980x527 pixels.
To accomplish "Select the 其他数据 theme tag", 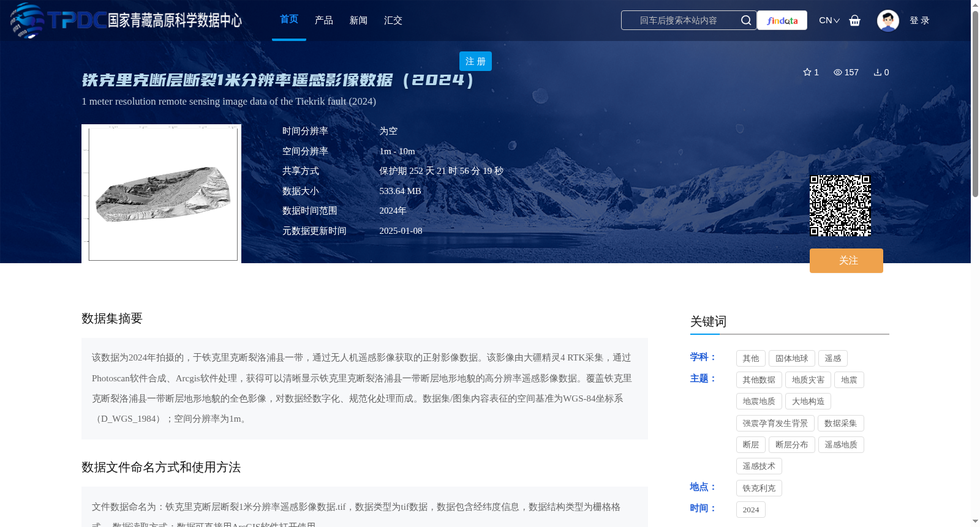I will point(759,380).
